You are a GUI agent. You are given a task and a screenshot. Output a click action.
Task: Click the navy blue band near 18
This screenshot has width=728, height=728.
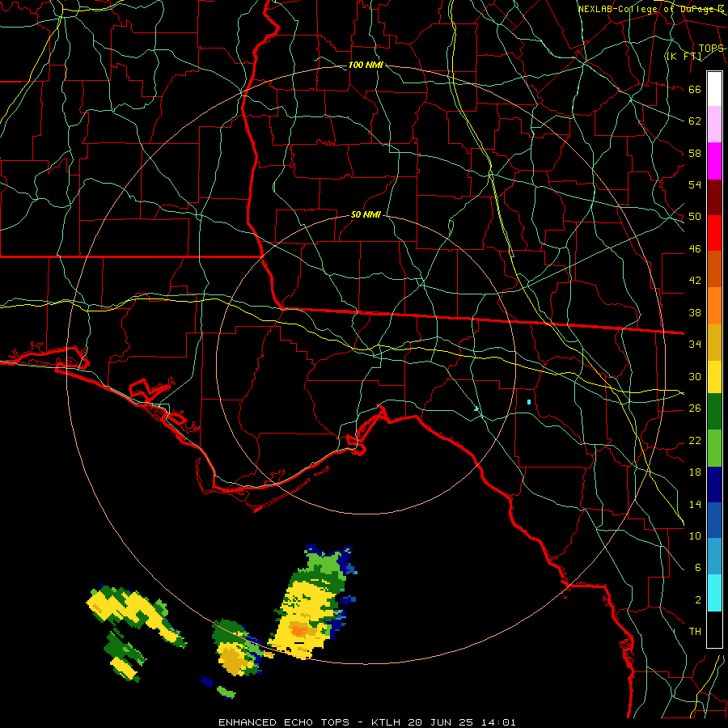(x=714, y=485)
